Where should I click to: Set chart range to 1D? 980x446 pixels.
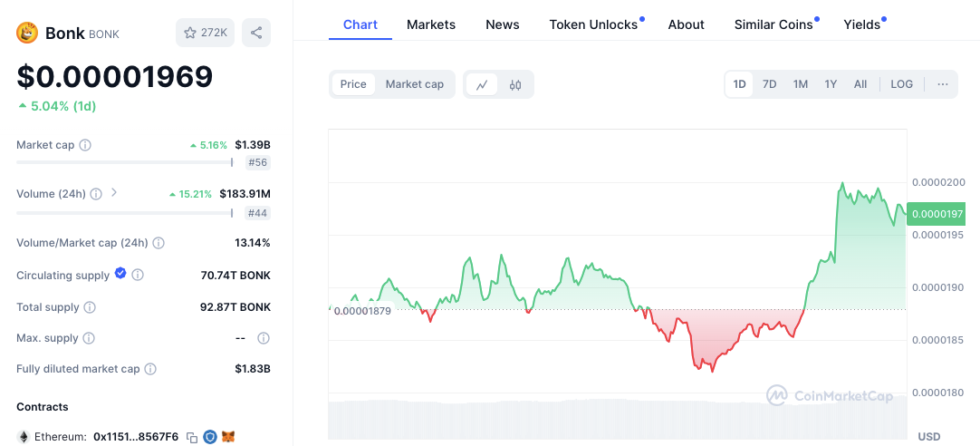pos(739,84)
